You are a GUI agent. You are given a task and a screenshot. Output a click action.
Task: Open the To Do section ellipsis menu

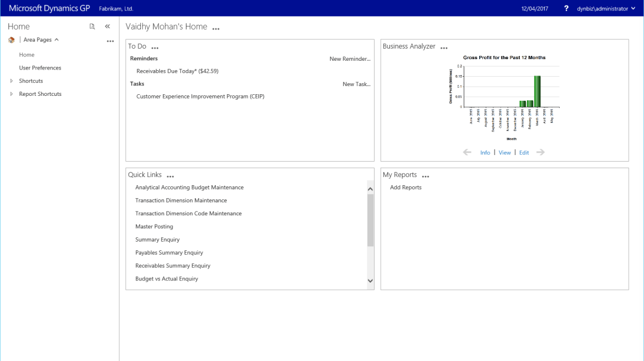coord(155,48)
